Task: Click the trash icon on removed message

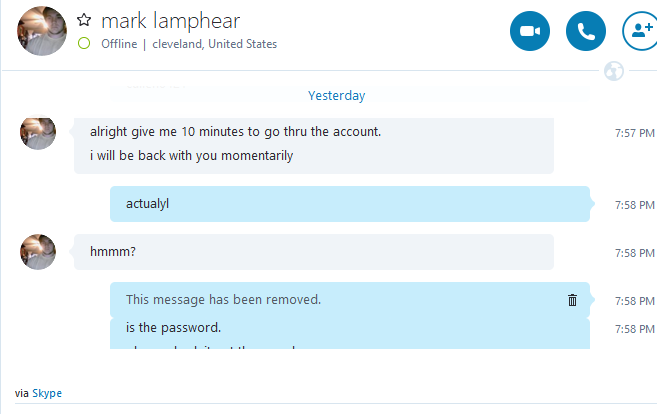Action: click(x=572, y=300)
